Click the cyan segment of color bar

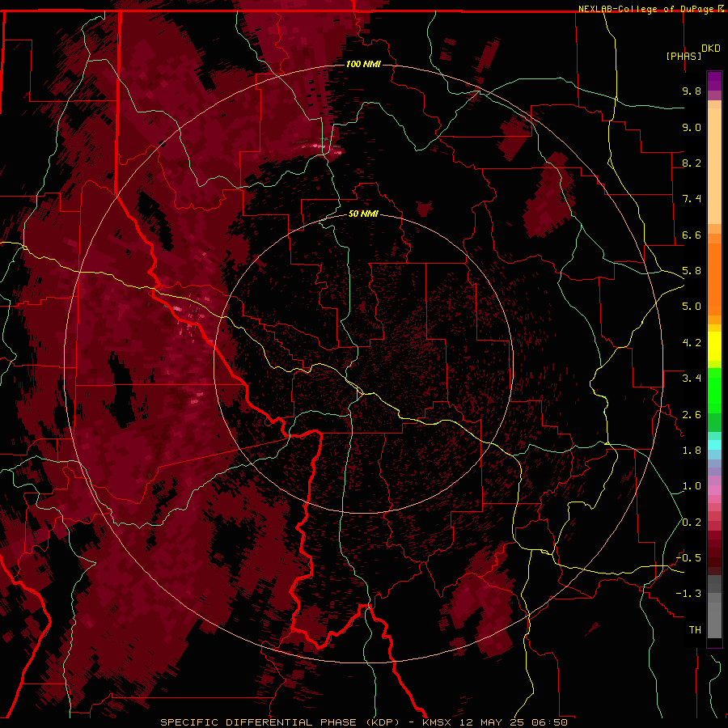pyautogui.click(x=714, y=445)
